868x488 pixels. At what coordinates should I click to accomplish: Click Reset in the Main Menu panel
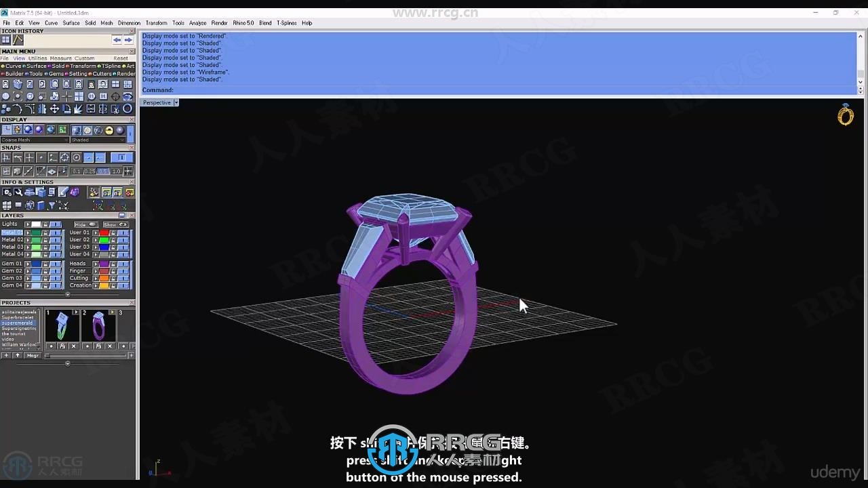(x=121, y=58)
